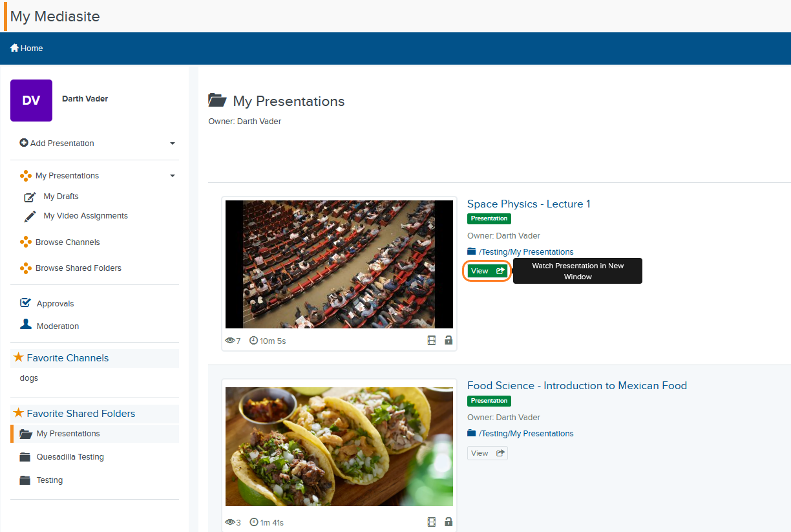
Task: Click the lock icon under Food Science thumbnail
Action: point(448,522)
